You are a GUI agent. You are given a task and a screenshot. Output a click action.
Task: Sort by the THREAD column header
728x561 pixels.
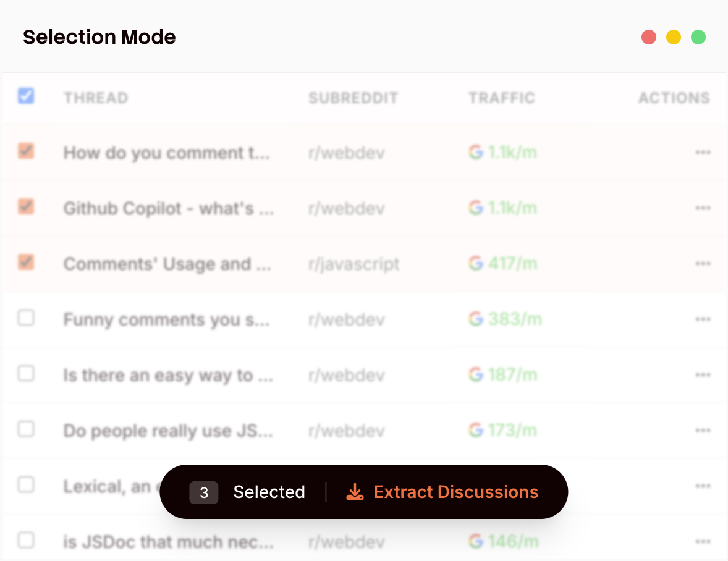pos(96,97)
